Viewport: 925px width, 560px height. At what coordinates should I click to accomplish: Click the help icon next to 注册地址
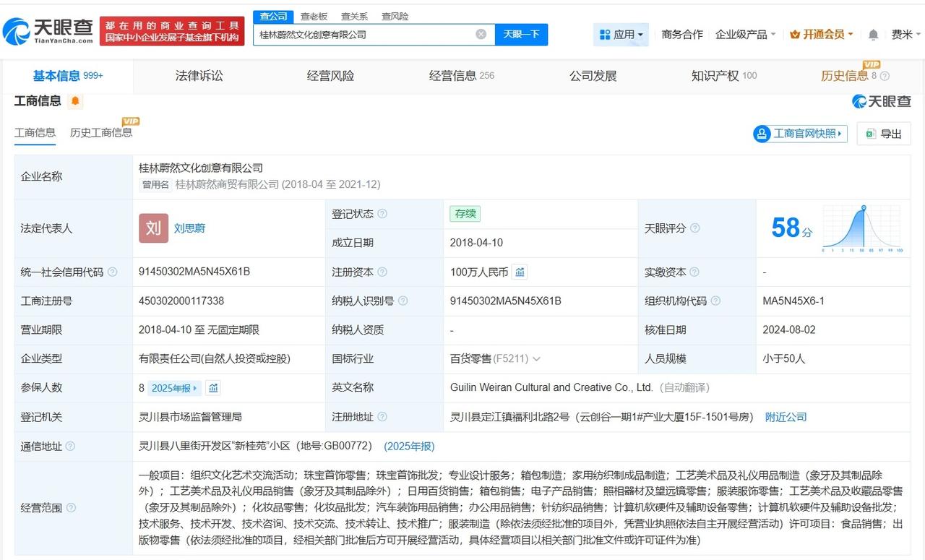(382, 417)
